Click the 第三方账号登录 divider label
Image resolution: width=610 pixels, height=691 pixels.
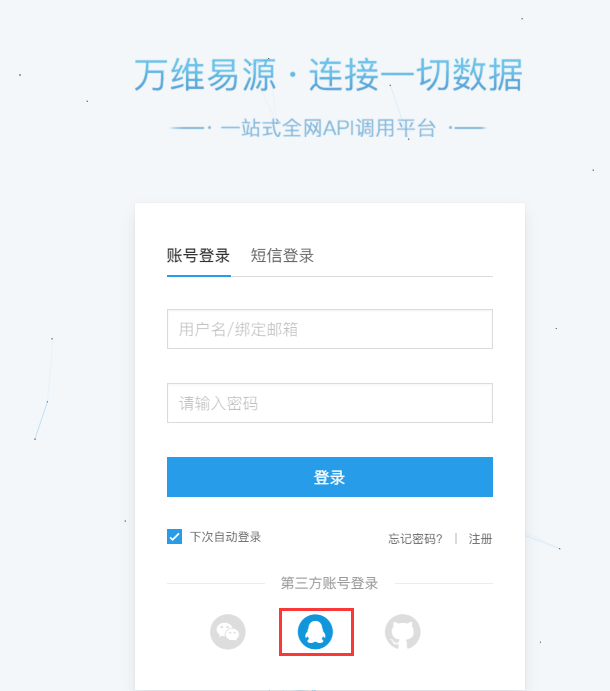click(x=329, y=583)
